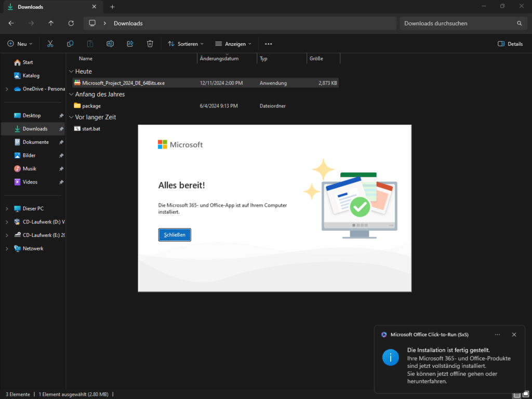
Task: Open a new File Explorer tab
Action: (112, 7)
